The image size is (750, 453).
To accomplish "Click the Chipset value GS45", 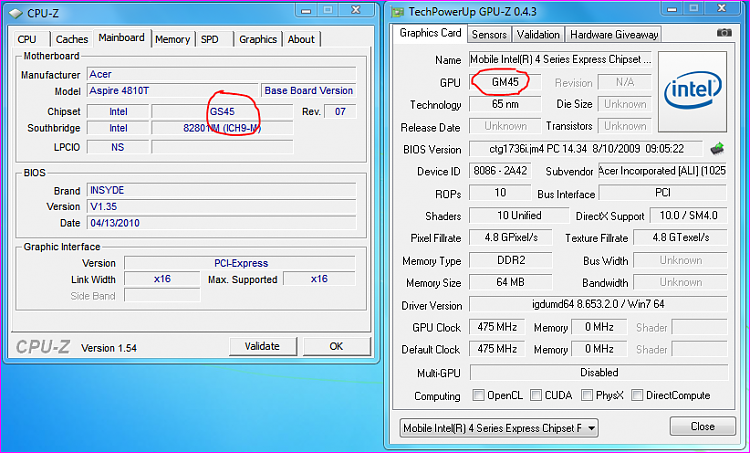I will (222, 111).
